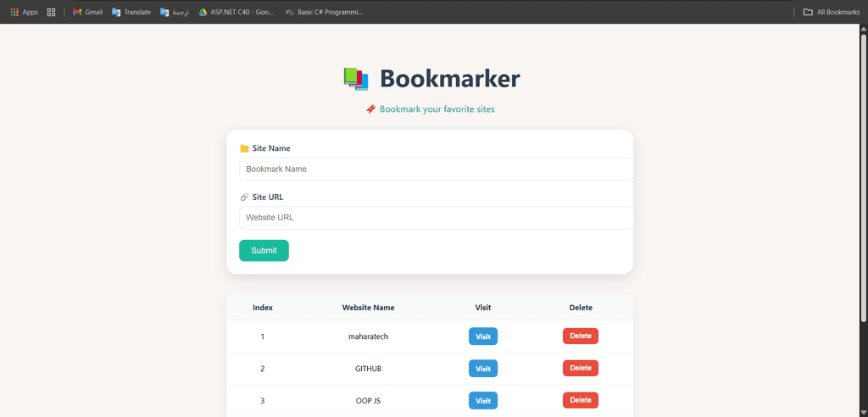Click the books logo icon beside Bookmarker

tap(355, 79)
